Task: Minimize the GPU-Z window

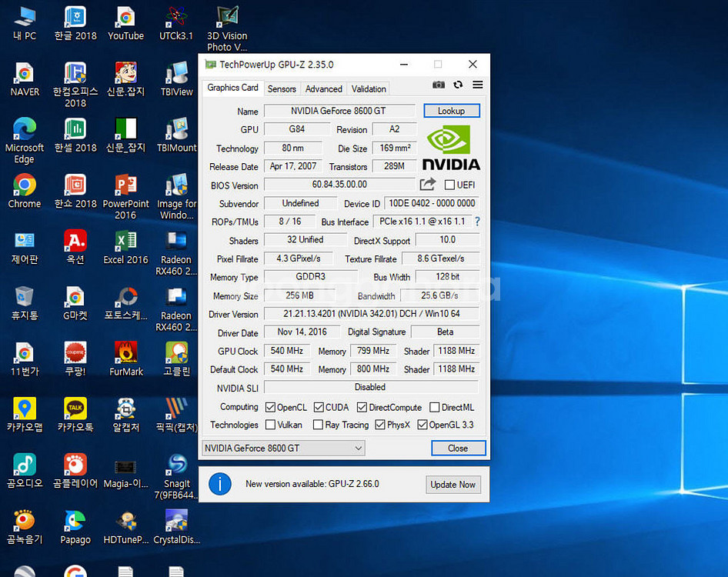Action: [x=404, y=64]
